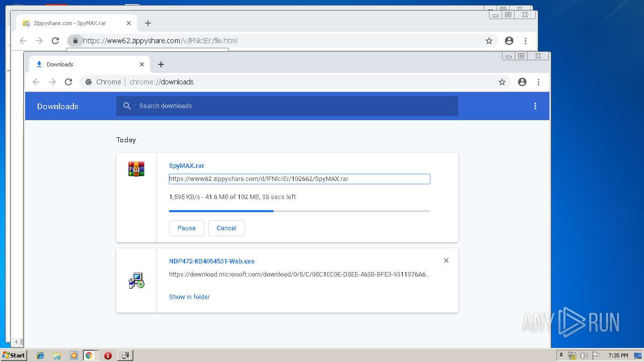Click Action Center flag icon in tray
Viewport: 644px width, 362px height.
click(596, 355)
